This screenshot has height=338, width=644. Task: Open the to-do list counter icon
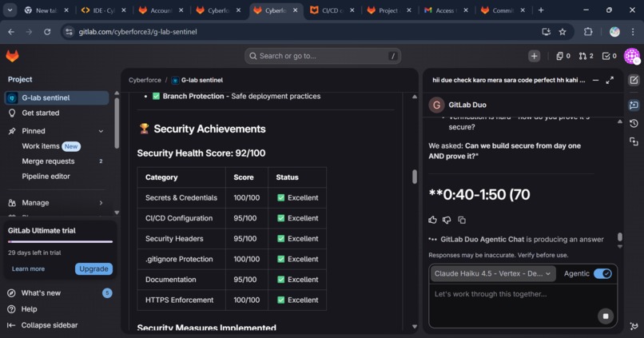click(609, 56)
